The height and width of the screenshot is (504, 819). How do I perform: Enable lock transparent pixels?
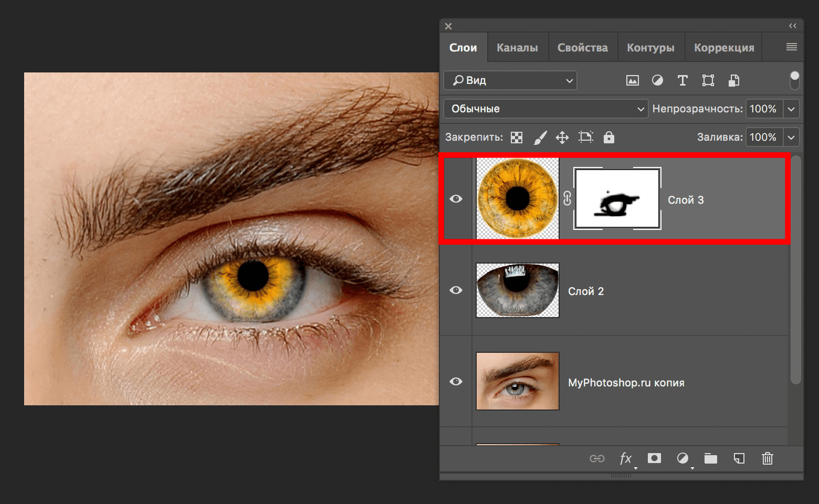click(x=516, y=137)
